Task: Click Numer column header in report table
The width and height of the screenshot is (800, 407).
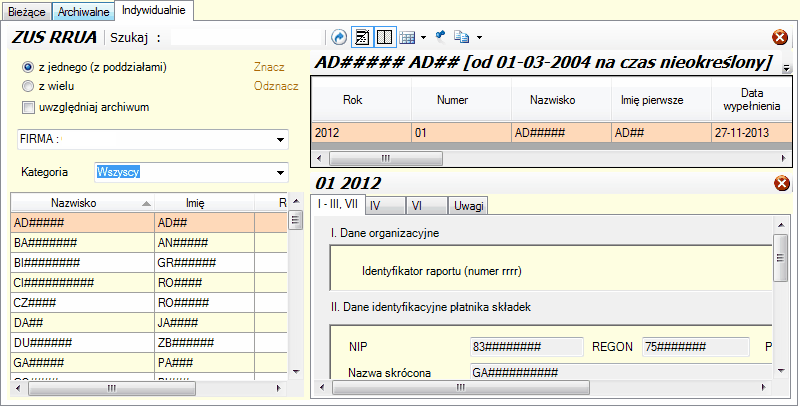Action: coord(461,100)
